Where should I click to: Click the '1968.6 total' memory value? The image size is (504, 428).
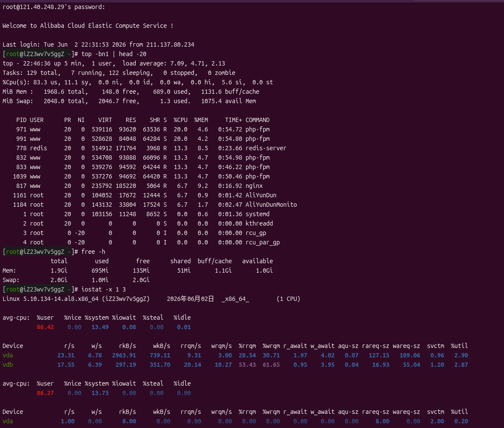(x=66, y=92)
